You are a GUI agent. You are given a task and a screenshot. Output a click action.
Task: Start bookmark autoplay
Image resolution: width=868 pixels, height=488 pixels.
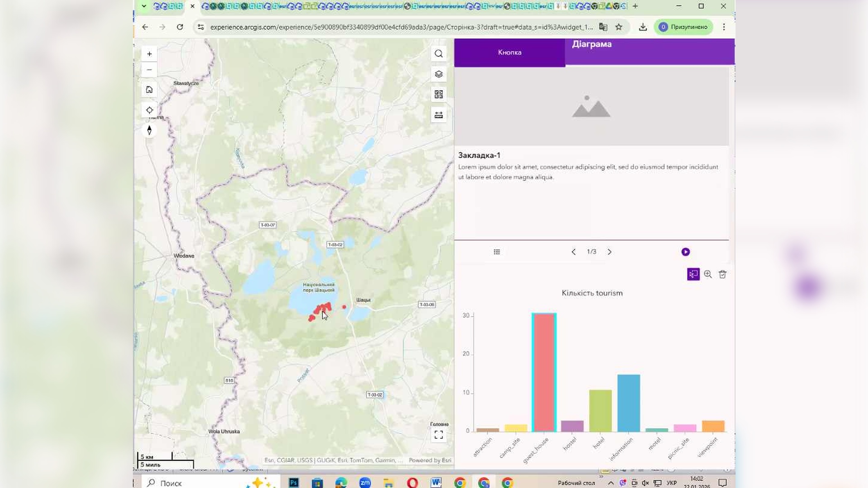coord(685,252)
